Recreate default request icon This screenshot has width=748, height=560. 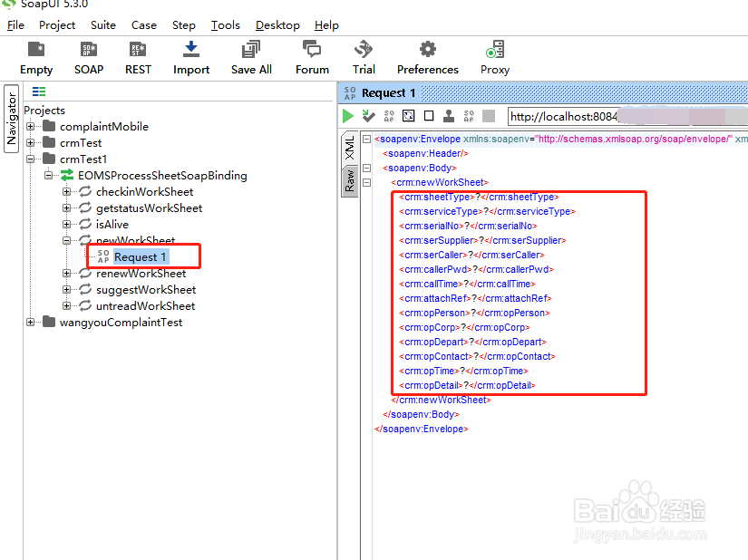(x=409, y=116)
